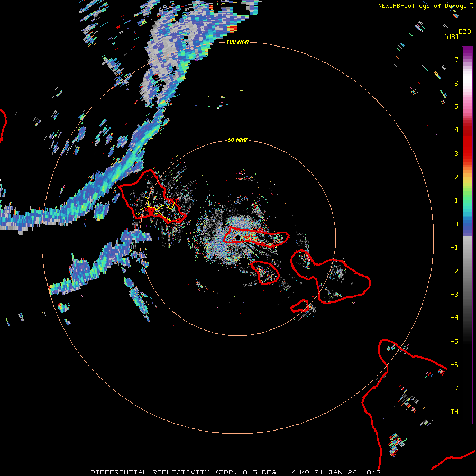Click the ZDR vertical color scale bar
This screenshot has height=476, width=476.
pyautogui.click(x=467, y=235)
